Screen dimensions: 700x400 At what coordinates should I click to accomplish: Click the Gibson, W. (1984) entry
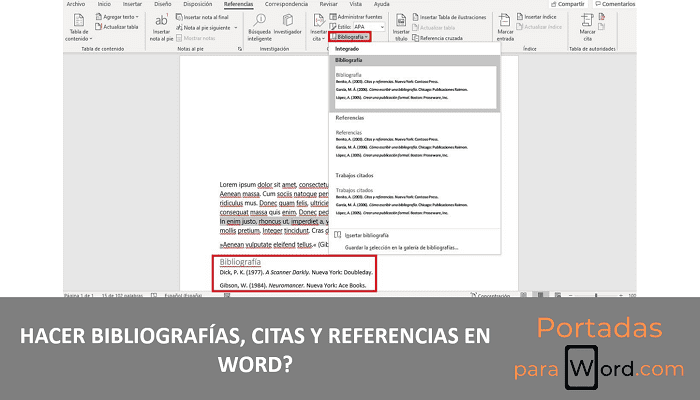(x=293, y=285)
